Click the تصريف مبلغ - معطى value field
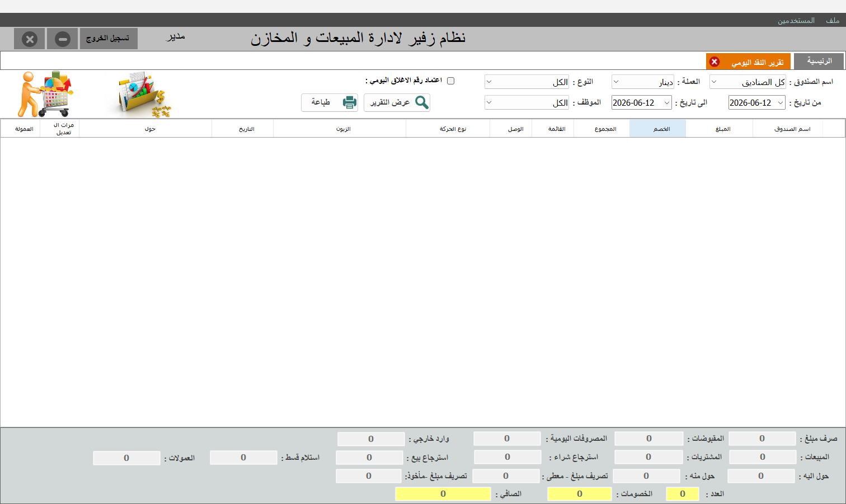The image size is (846, 504). click(506, 476)
